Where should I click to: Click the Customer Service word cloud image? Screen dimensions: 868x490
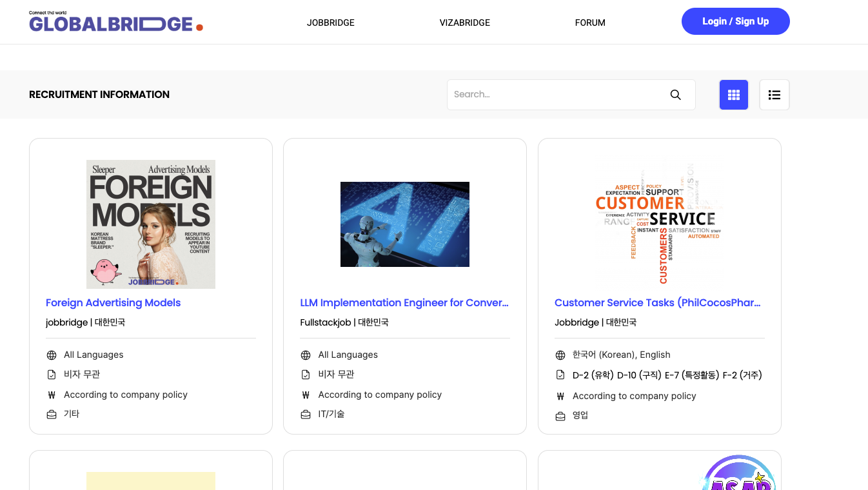[x=660, y=224]
